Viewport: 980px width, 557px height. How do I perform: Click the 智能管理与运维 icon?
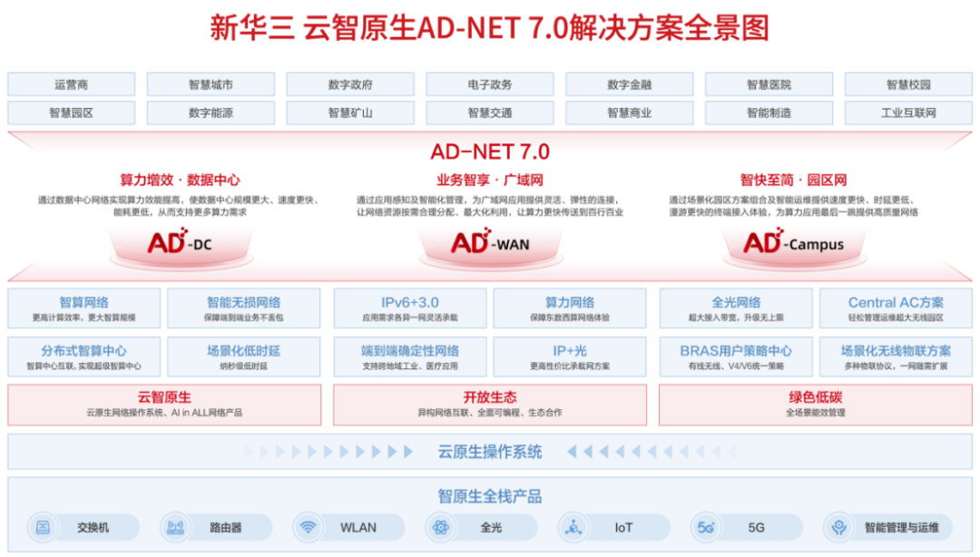pyautogui.click(x=839, y=527)
